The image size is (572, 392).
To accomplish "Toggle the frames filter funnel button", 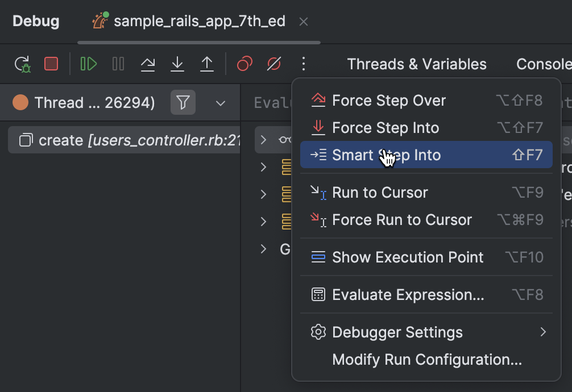I will 183,102.
